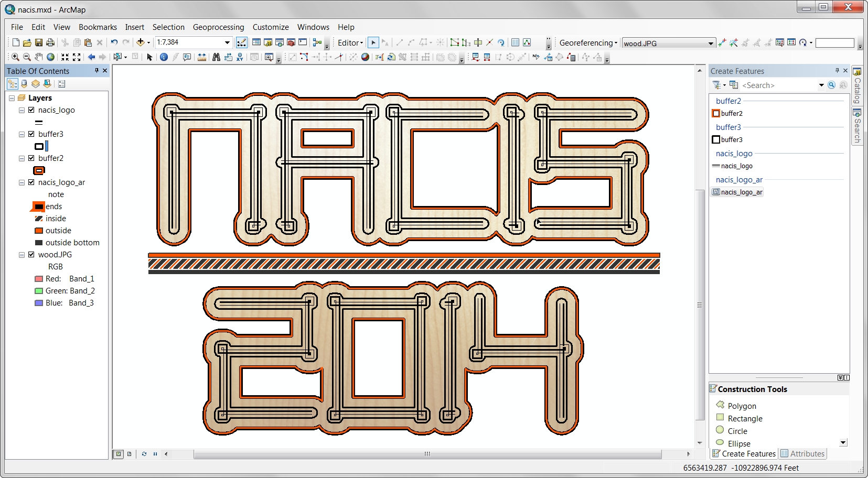Screen dimensions: 868x478
Task: Open the wood.JPG georeferencing layer dropdown
Action: (711, 43)
